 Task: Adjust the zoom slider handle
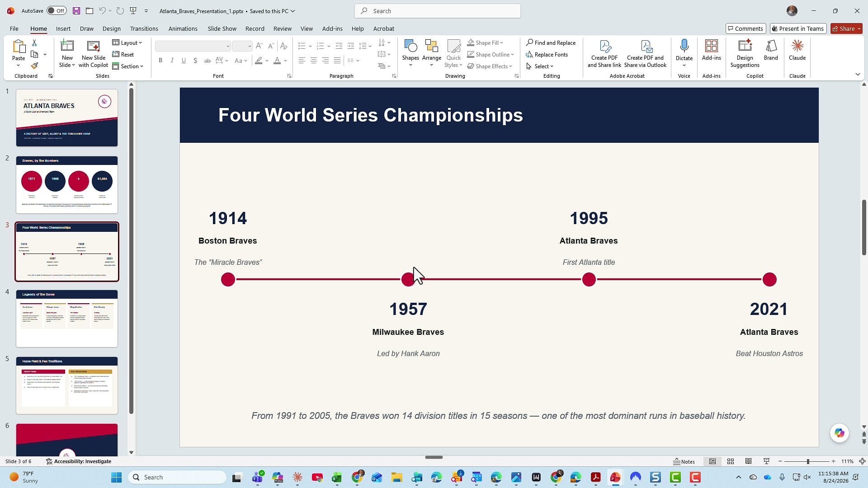(x=807, y=461)
